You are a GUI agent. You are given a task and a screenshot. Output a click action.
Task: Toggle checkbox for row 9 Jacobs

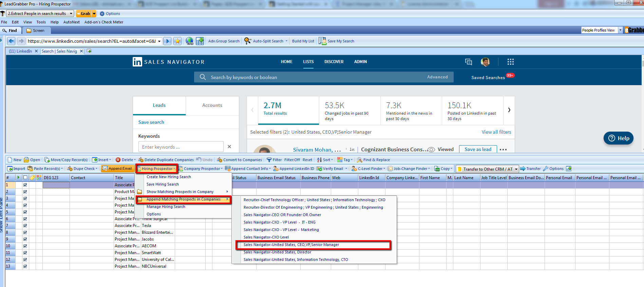pyautogui.click(x=25, y=239)
